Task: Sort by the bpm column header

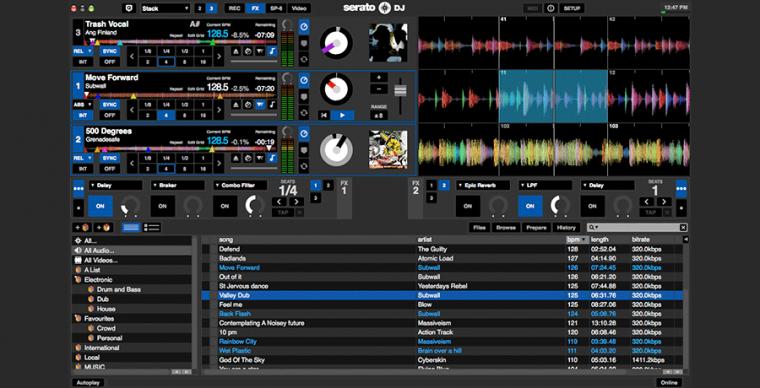Action: coord(577,240)
